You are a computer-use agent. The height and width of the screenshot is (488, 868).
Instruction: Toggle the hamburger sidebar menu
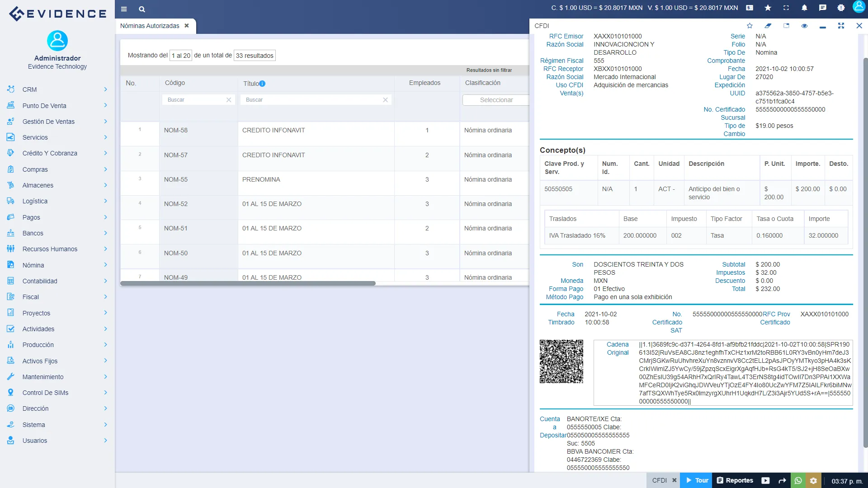[x=124, y=9]
